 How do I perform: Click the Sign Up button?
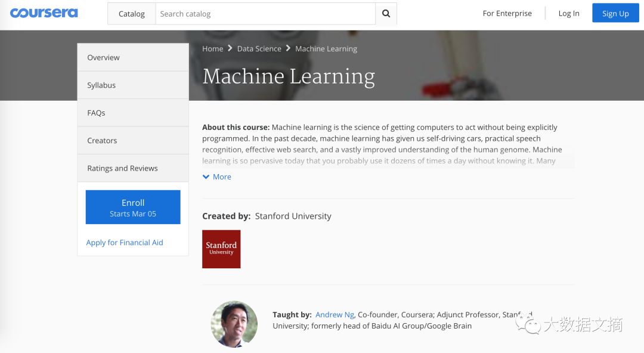(x=615, y=13)
